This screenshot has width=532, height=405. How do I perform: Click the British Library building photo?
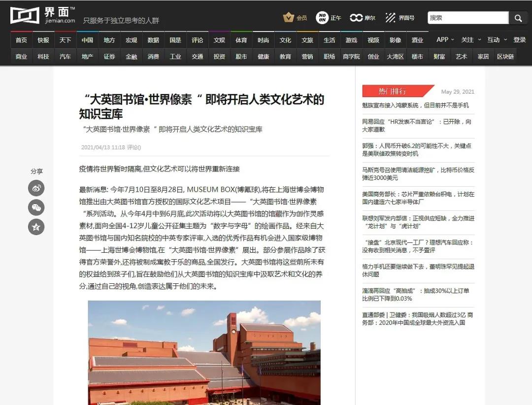pyautogui.click(x=204, y=353)
